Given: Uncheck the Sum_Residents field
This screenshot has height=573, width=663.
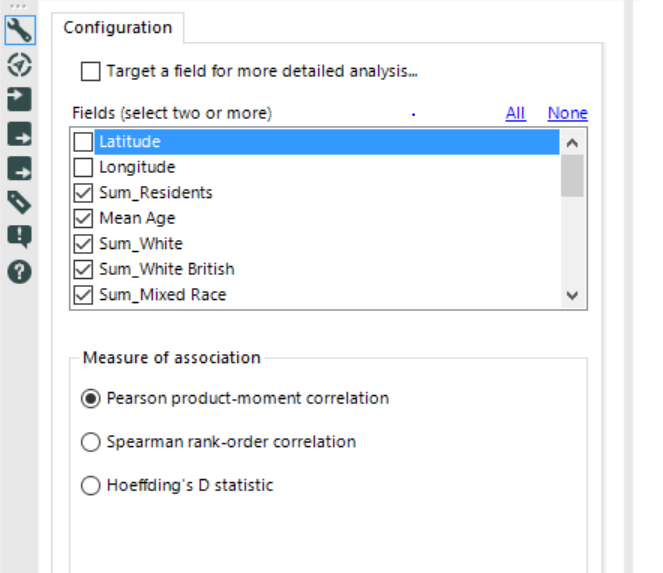Looking at the screenshot, I should tap(84, 193).
